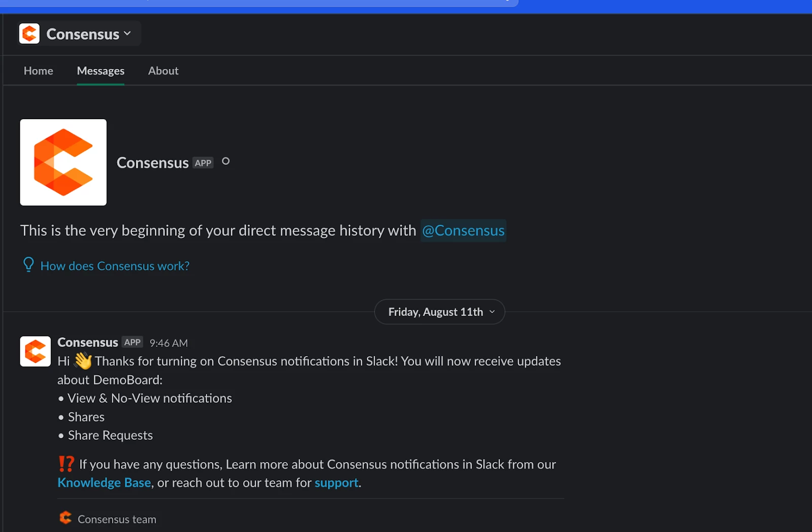Open 'How does Consensus work?' link

[x=115, y=266]
